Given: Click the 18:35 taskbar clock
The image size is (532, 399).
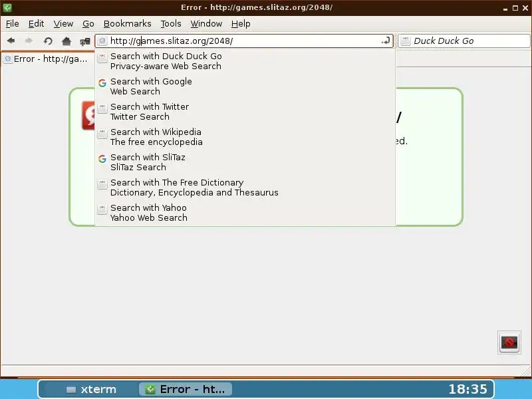Looking at the screenshot, I should (467, 389).
